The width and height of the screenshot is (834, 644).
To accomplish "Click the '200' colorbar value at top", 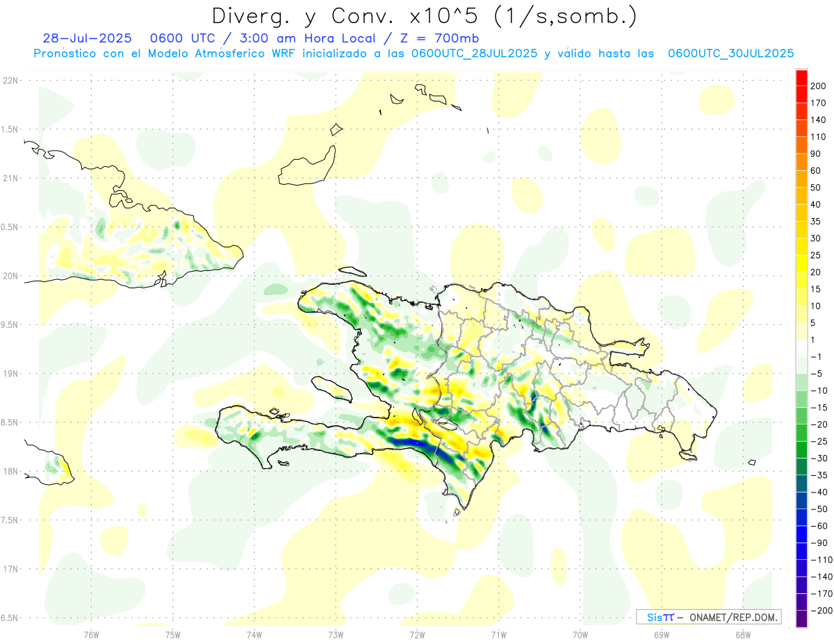I will 818,86.
